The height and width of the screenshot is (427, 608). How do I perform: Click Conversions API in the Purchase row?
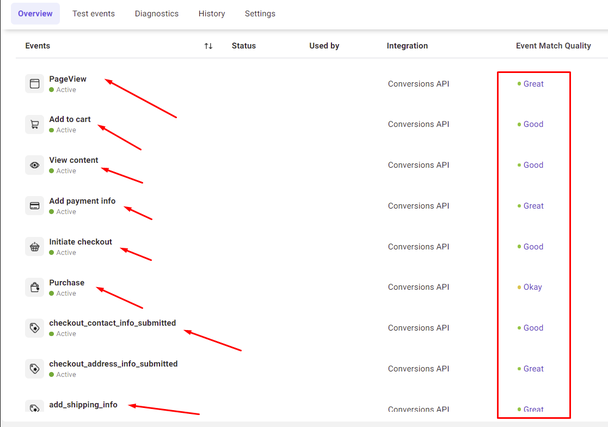pos(418,287)
